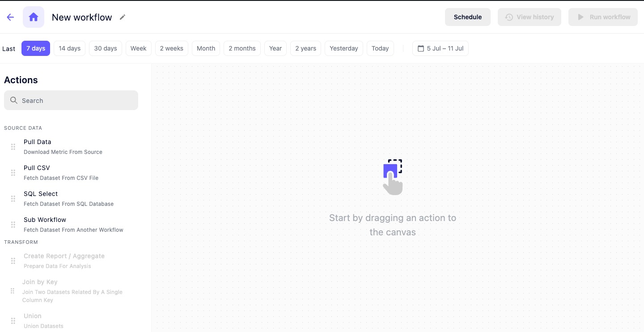This screenshot has height=332, width=644.
Task: Click the Schedule button
Action: point(468,17)
